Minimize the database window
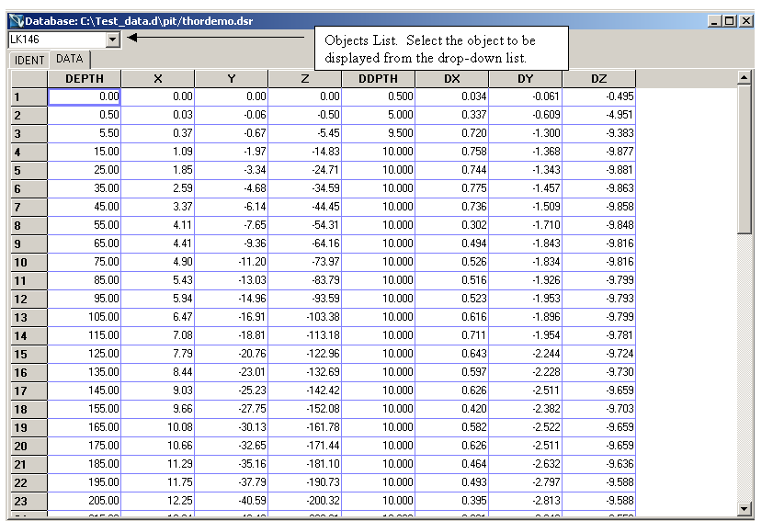Image resolution: width=773 pixels, height=532 pixels. coord(715,21)
